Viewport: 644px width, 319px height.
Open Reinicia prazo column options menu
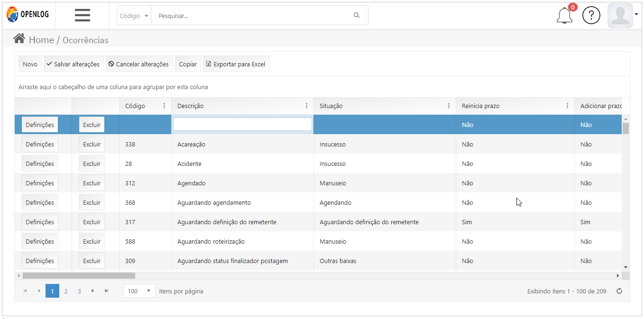point(567,106)
